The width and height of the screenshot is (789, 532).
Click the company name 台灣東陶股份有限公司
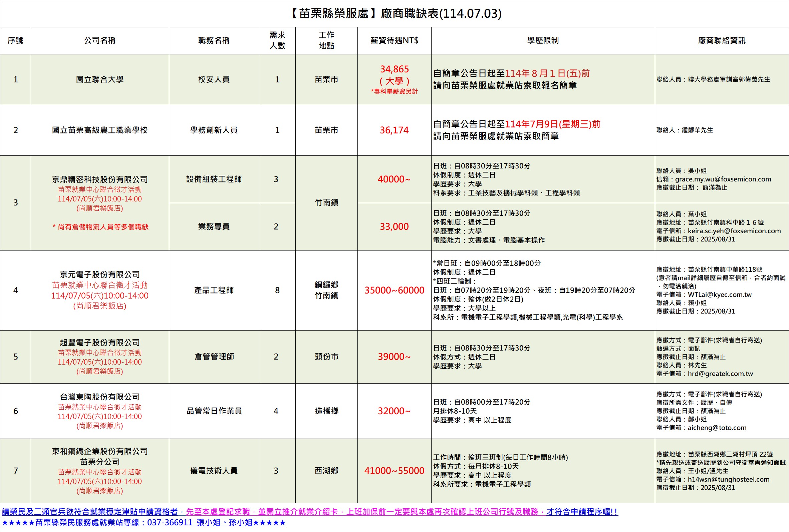click(x=100, y=397)
